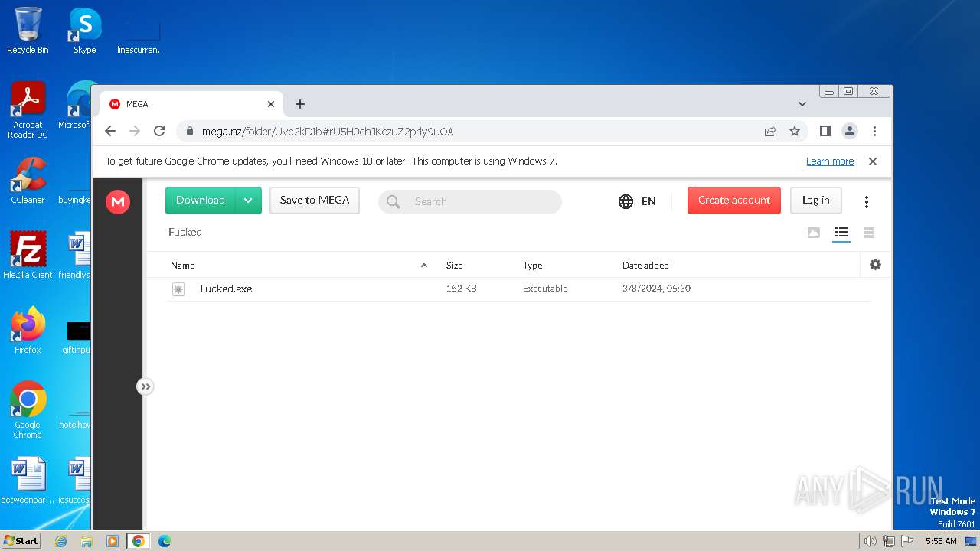Toggle Chrome side panel icon
Screen dimensions: 980x551
(x=825, y=131)
